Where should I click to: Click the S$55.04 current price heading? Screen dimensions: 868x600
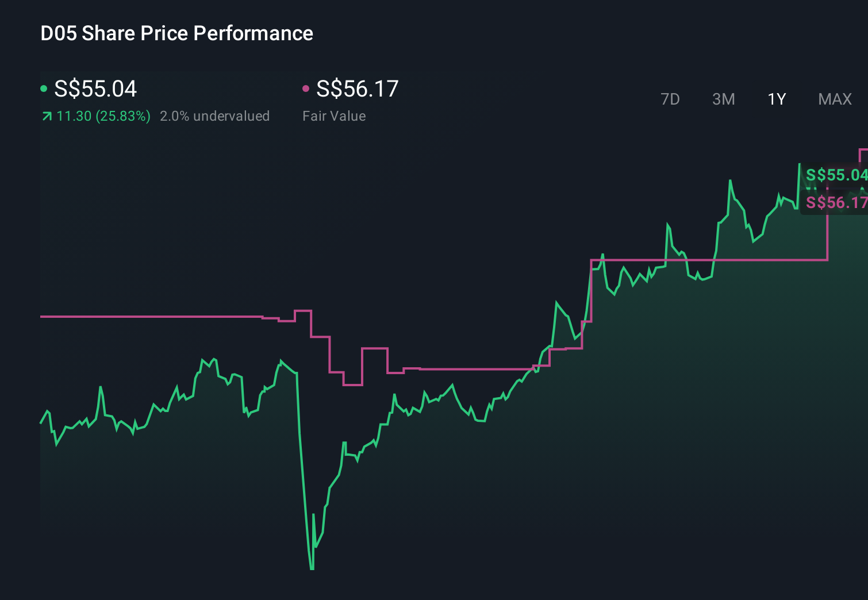95,89
